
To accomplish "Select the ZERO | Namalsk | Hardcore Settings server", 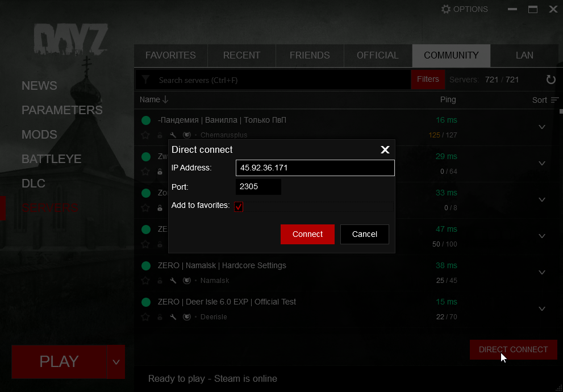I will tap(346, 273).
